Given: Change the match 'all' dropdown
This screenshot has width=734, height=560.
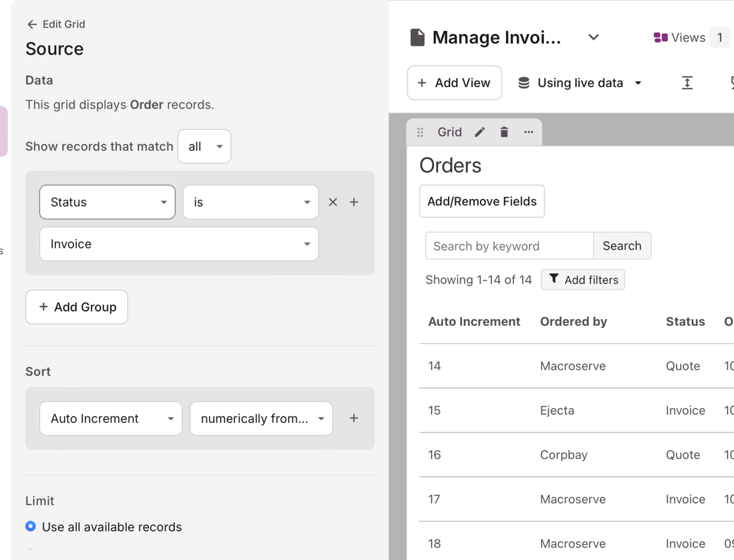Looking at the screenshot, I should point(204,146).
